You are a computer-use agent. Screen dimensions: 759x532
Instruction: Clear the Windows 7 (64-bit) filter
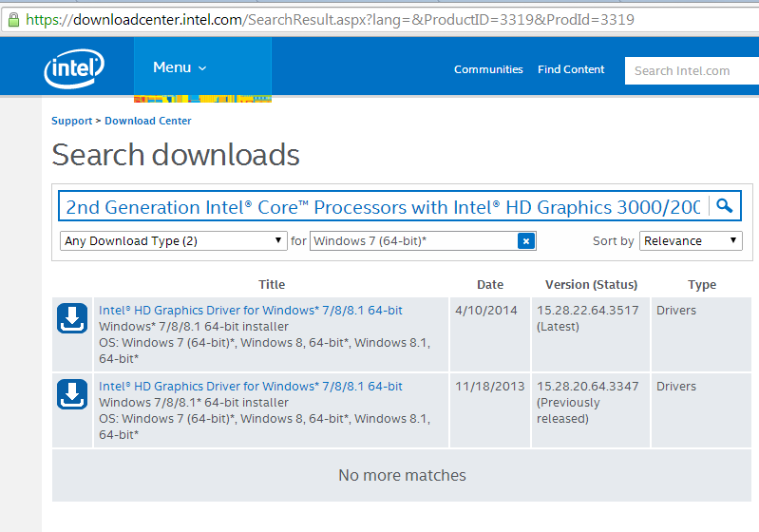525,241
